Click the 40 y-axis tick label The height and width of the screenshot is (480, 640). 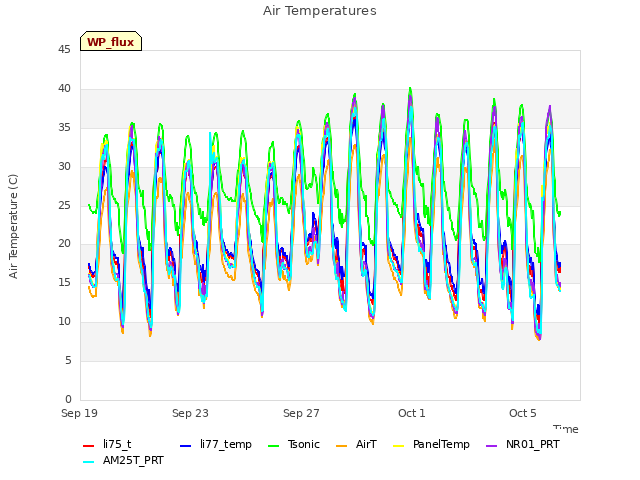pyautogui.click(x=64, y=89)
